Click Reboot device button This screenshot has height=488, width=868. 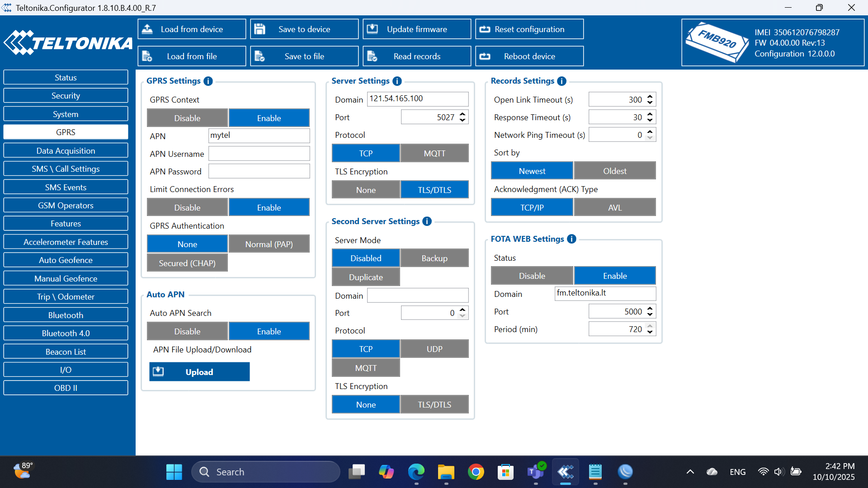(529, 56)
